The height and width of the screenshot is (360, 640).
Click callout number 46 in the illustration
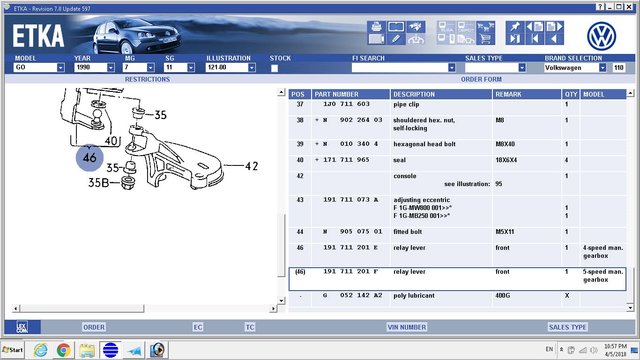(89, 157)
